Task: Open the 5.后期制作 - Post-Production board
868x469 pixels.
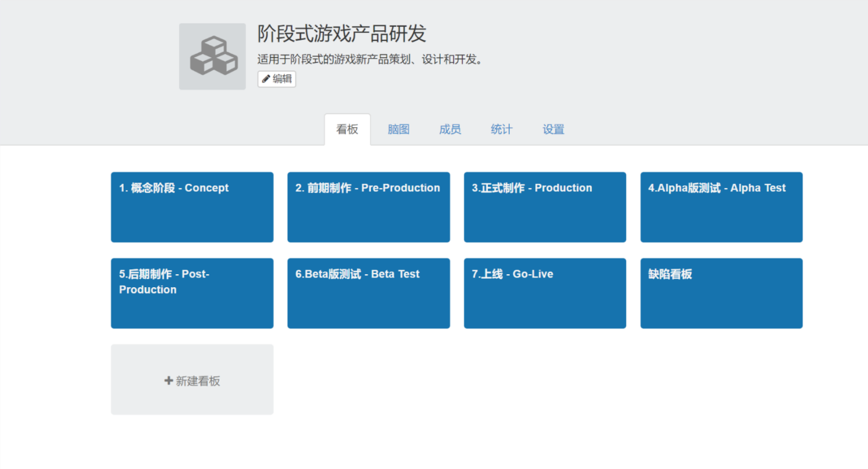Action: point(192,293)
